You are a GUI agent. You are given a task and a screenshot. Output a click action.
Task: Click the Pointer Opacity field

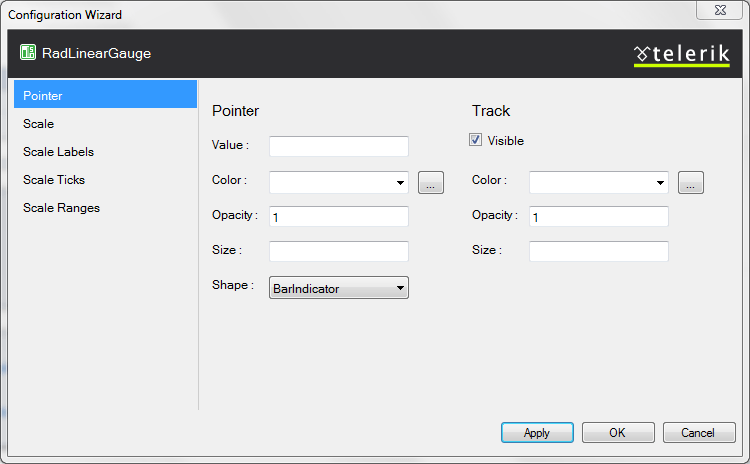coord(339,216)
